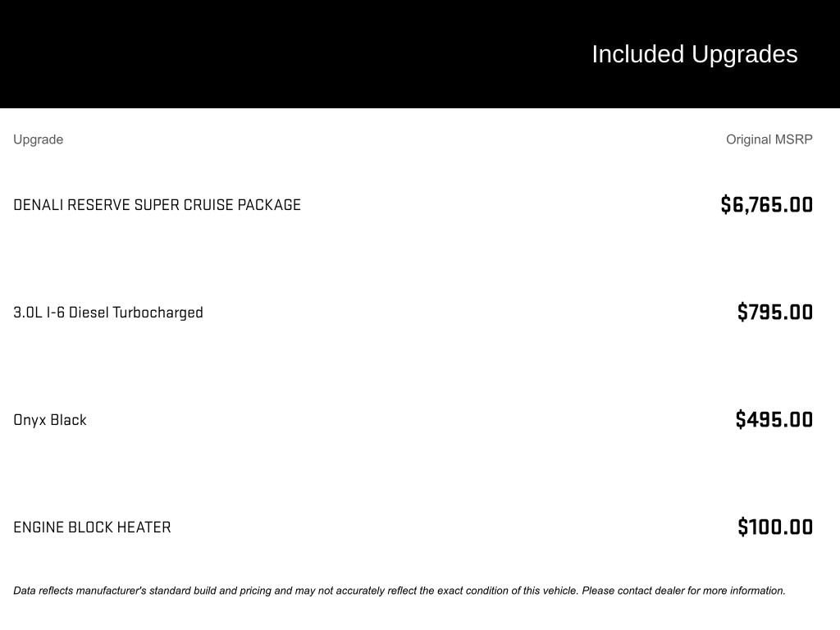Click the $6,765.00 price
Image resolution: width=840 pixels, height=630 pixels.
tap(766, 205)
